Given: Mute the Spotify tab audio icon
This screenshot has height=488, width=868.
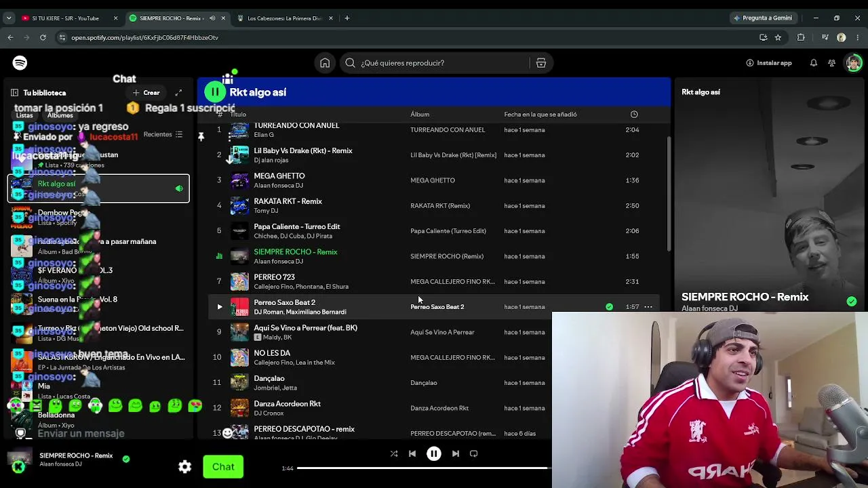Looking at the screenshot, I should (212, 18).
